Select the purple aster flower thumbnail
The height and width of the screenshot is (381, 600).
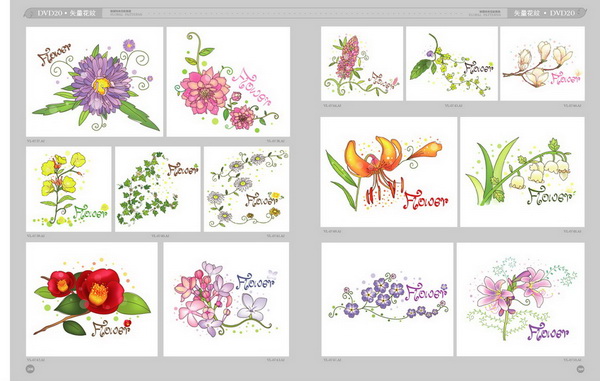pos(95,81)
